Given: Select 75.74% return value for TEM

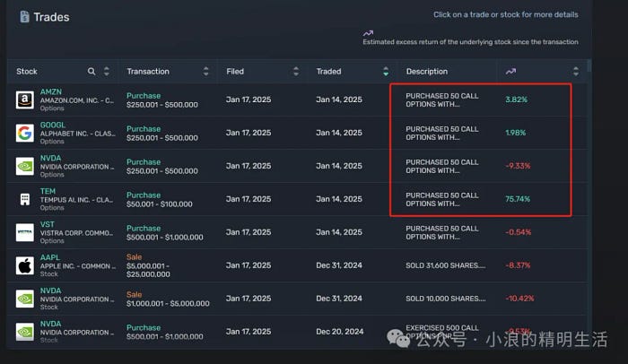Looking at the screenshot, I should (518, 199).
